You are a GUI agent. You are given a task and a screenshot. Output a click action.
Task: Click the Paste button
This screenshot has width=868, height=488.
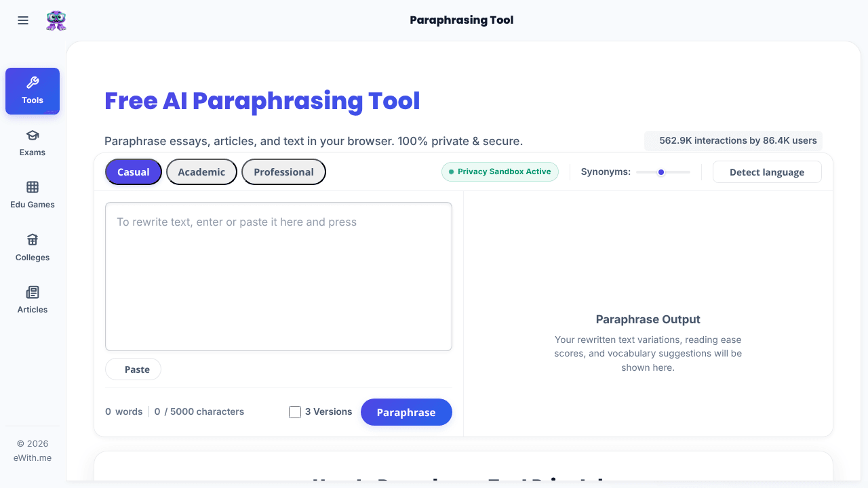tap(133, 369)
